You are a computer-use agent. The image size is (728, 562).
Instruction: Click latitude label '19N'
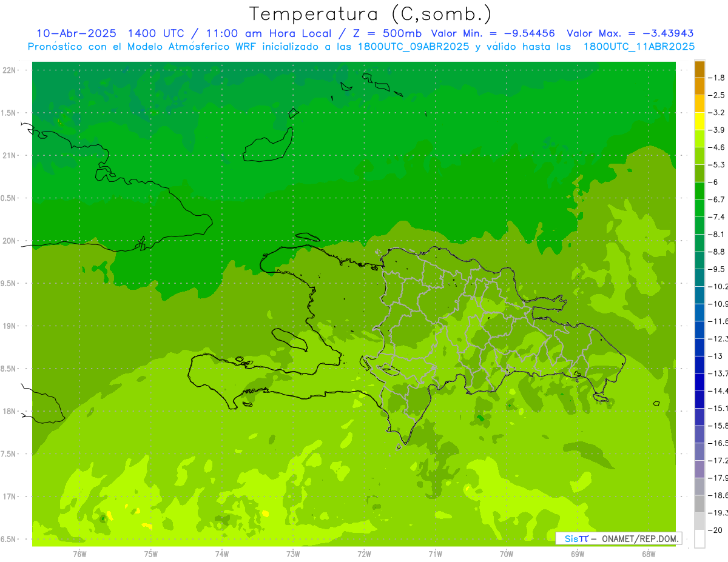pos(9,326)
